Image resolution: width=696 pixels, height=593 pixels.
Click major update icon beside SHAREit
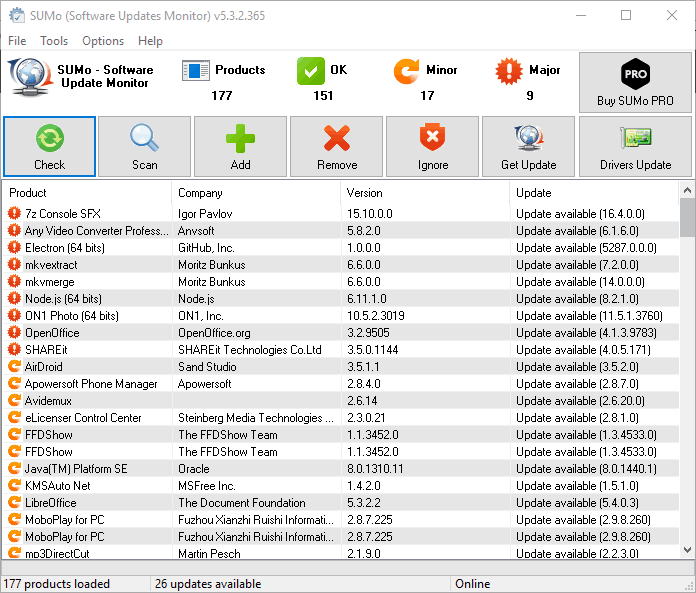[x=14, y=349]
